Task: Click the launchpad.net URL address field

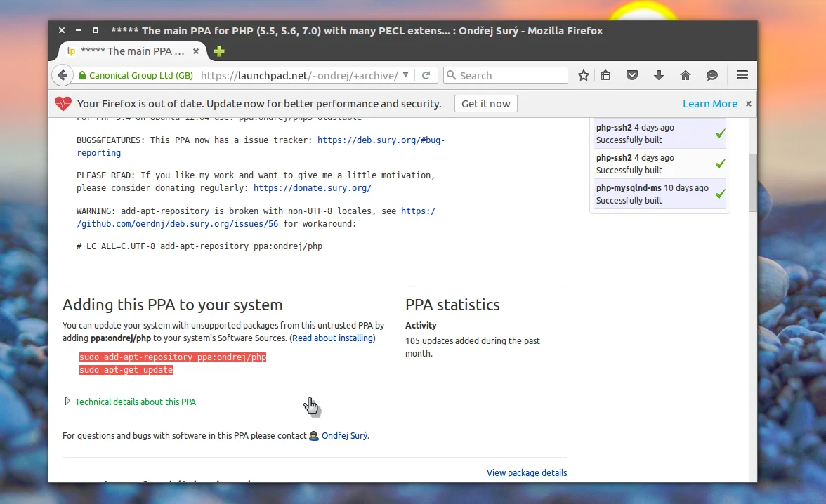Action: (299, 75)
